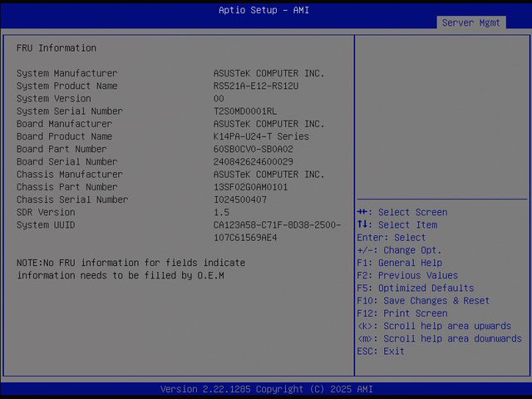
Task: Select the System Manufacturer label
Action: (66, 73)
